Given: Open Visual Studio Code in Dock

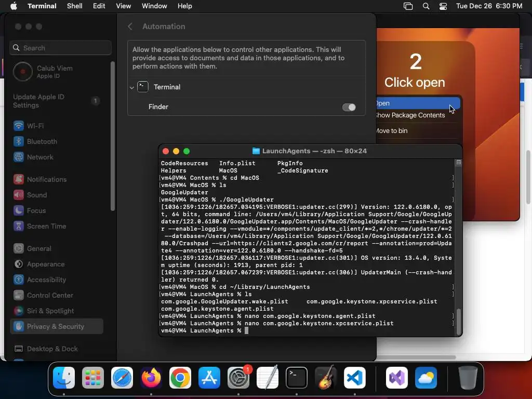Looking at the screenshot, I should tap(354, 378).
